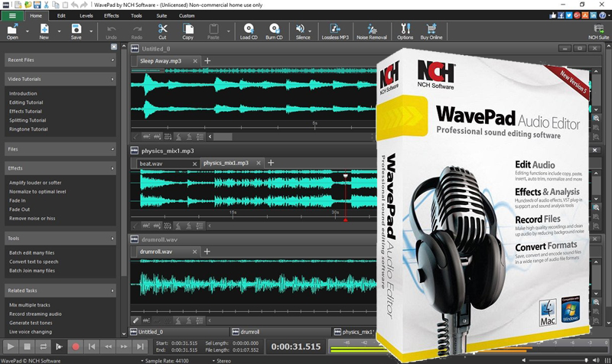Click the Undo toolbar icon
This screenshot has width=612, height=364.
coord(111,31)
